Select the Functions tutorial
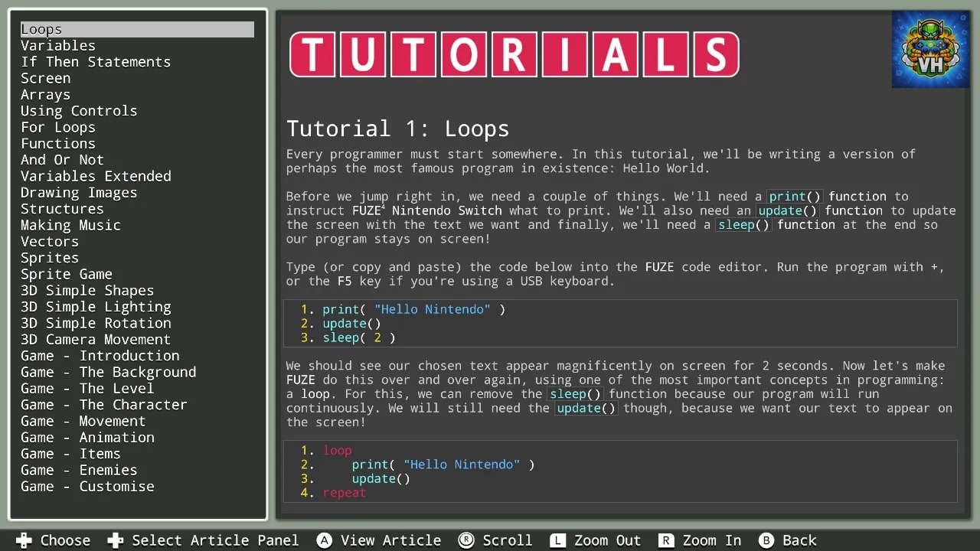Viewport: 980px width, 551px height. pos(58,144)
